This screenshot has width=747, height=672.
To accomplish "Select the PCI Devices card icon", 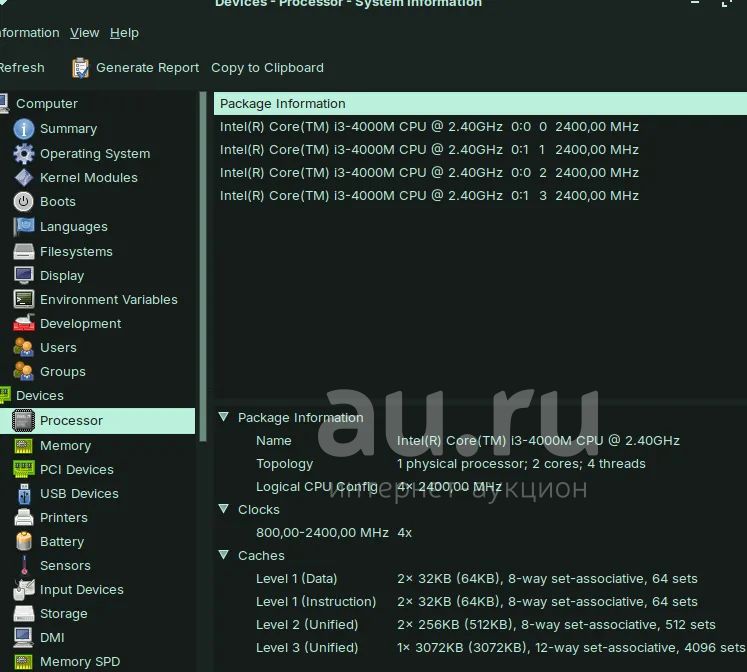I will 23,469.
